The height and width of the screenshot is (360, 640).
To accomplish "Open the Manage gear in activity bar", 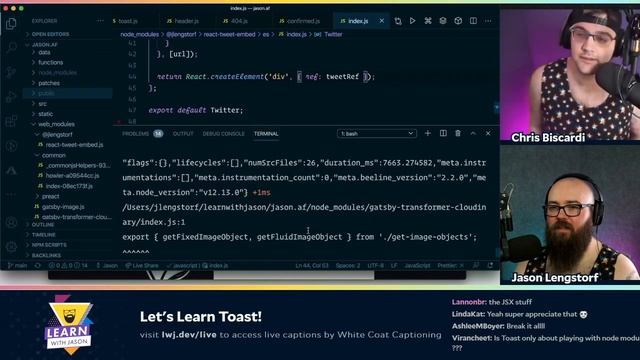I will [x=11, y=247].
